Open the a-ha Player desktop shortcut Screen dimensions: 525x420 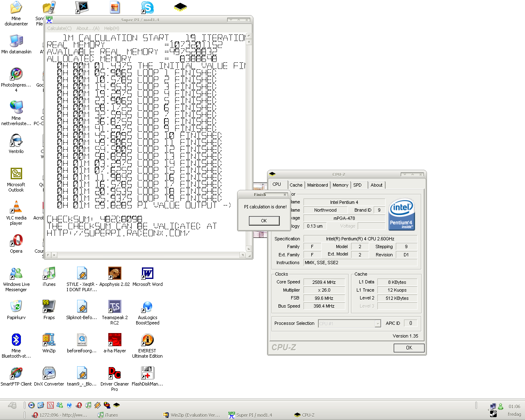point(114,343)
